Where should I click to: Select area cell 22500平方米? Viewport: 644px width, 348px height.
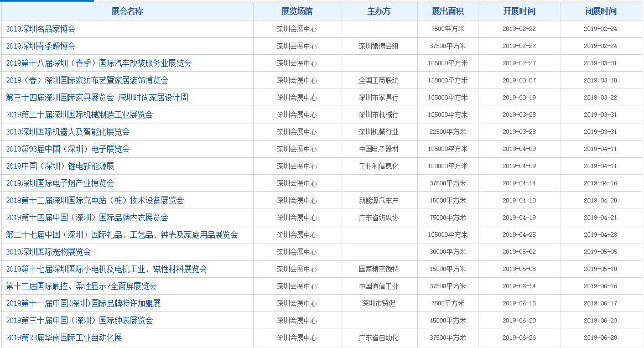pos(448,132)
